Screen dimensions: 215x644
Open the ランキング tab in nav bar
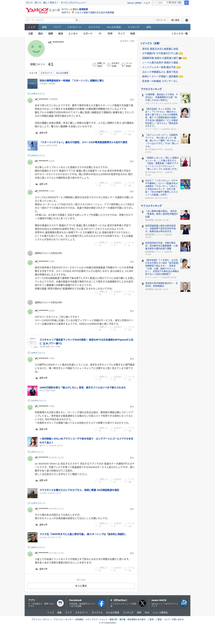133,27
